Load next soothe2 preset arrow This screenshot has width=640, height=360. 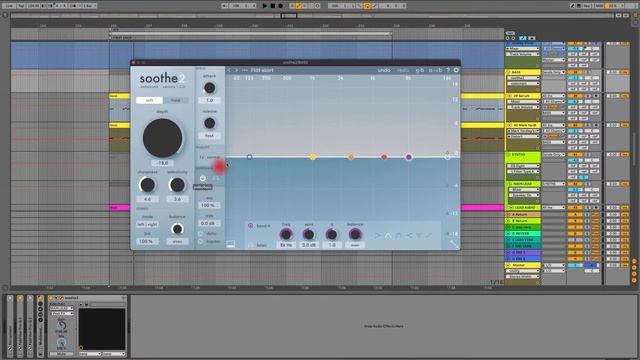236,70
